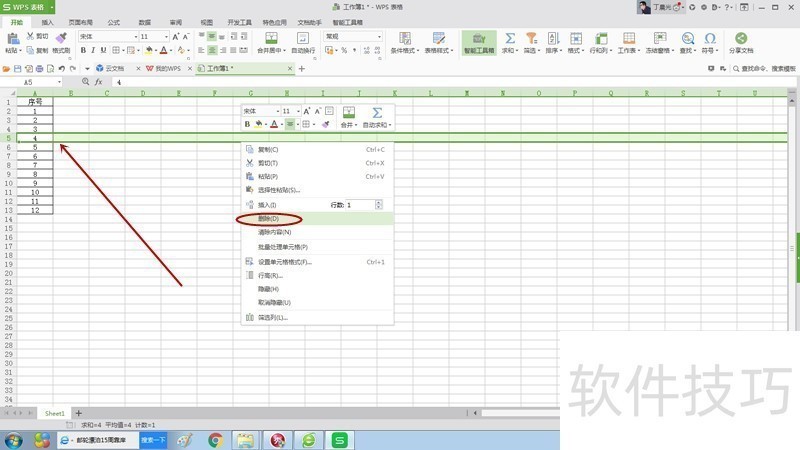
Task: Click the fx insert function icon
Action: click(x=98, y=82)
